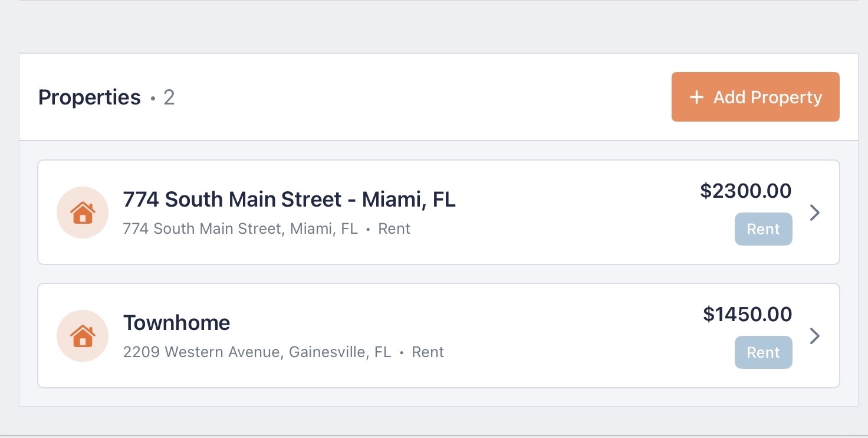Click the 2209 Western Avenue, Gainesville address
Viewport: 868px width, 438px height.
click(257, 352)
